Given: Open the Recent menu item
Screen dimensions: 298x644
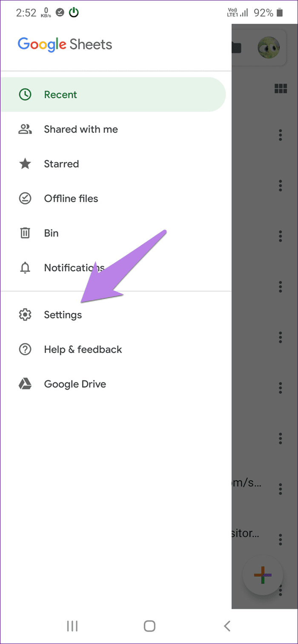Looking at the screenshot, I should click(113, 94).
